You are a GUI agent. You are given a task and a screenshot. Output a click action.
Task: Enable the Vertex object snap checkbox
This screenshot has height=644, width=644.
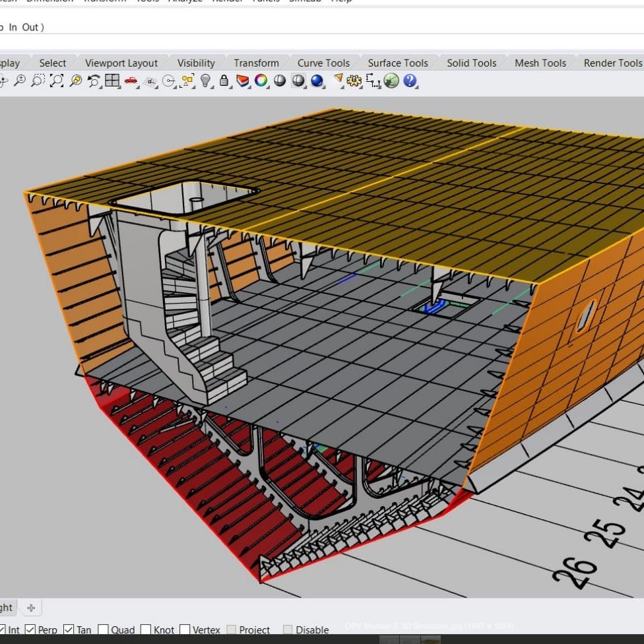click(x=185, y=630)
